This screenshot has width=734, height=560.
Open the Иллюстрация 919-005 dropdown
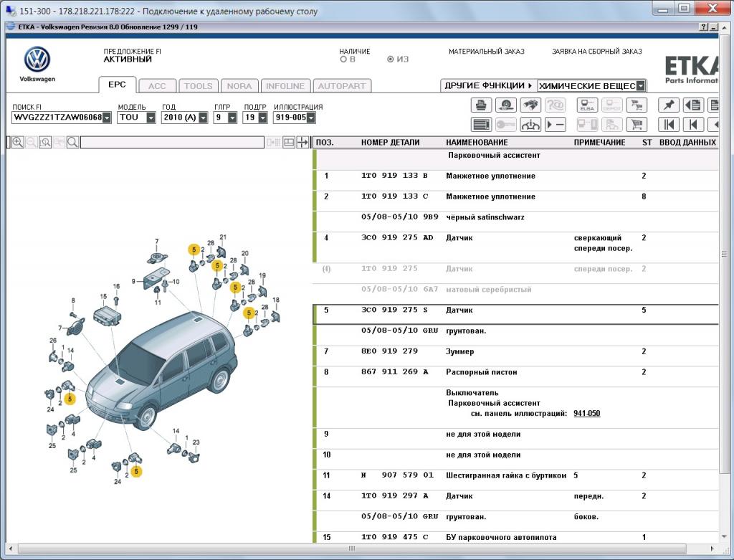(311, 118)
